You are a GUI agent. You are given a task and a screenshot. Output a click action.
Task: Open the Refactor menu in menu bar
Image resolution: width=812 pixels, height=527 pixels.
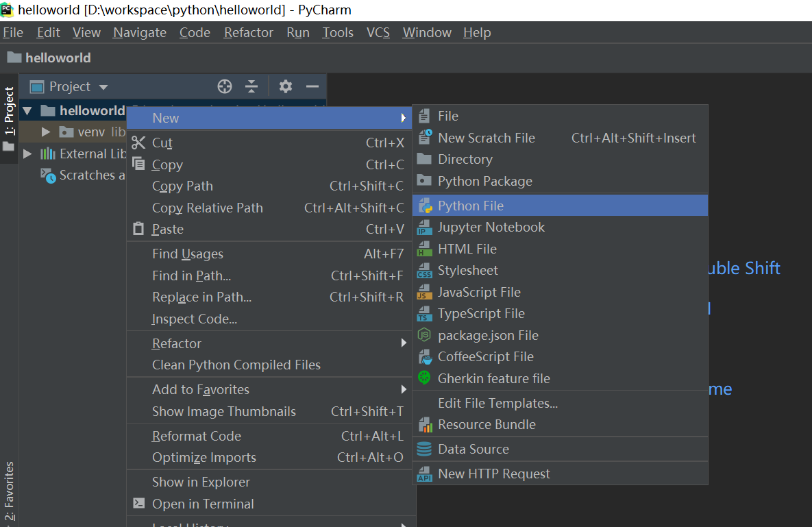248,33
